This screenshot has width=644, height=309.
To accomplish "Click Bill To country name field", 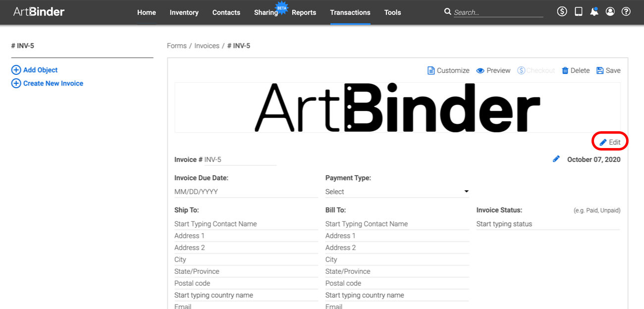I will pos(397,295).
